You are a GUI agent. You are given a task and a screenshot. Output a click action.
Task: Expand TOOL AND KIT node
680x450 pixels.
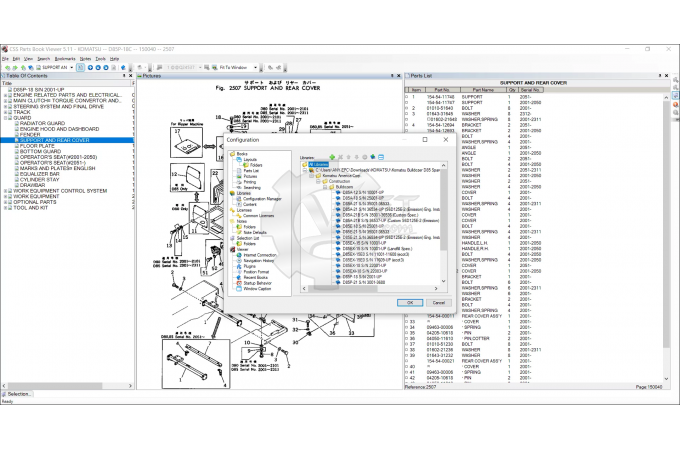5,208
